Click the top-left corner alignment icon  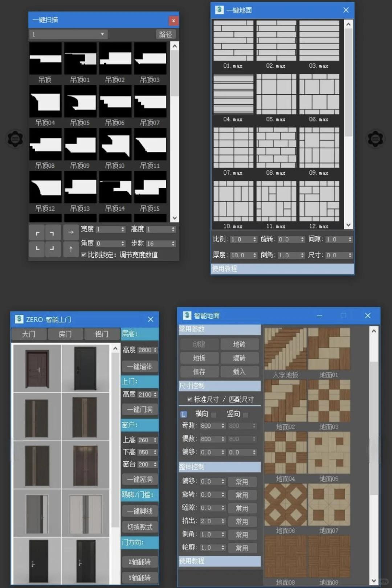pyautogui.click(x=37, y=233)
